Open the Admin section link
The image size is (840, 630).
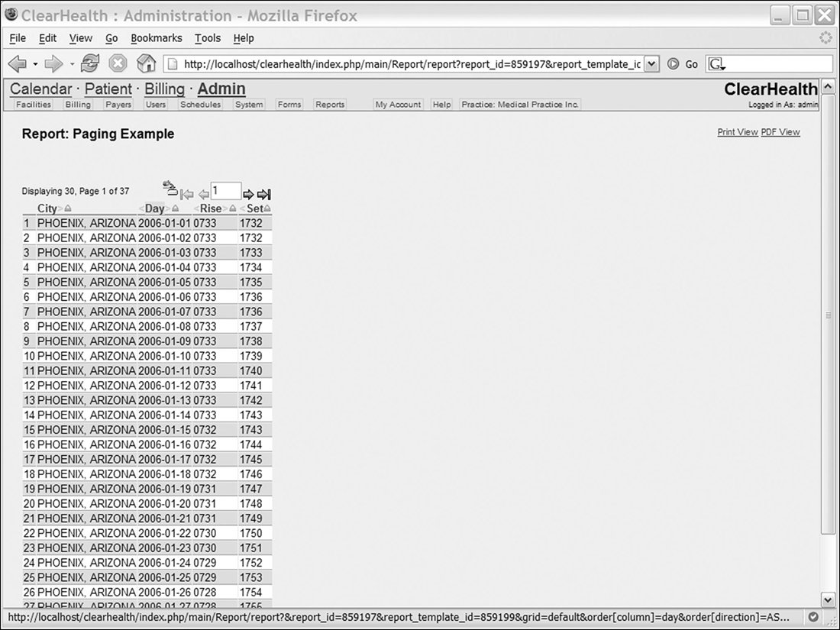point(221,89)
